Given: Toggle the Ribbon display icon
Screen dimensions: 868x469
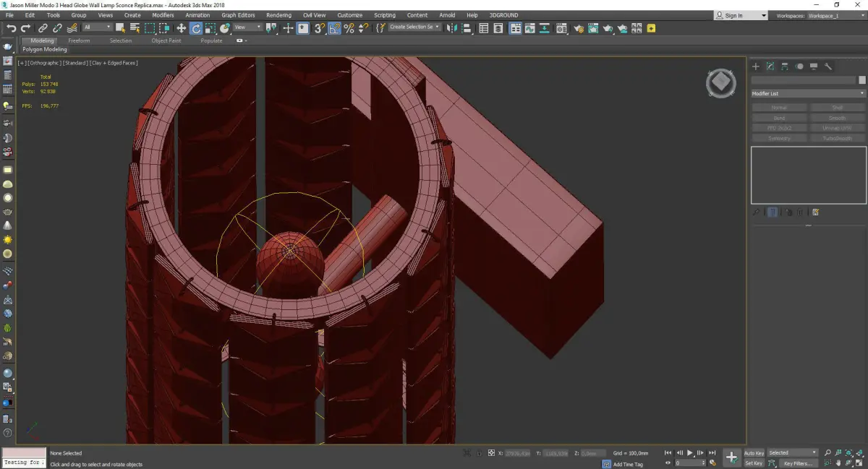Looking at the screenshot, I should point(516,28).
